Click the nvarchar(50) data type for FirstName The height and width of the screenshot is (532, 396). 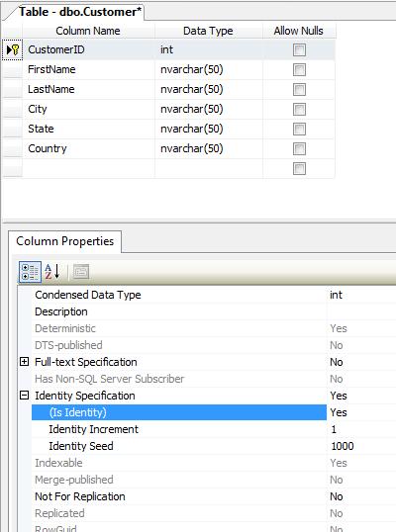point(209,69)
